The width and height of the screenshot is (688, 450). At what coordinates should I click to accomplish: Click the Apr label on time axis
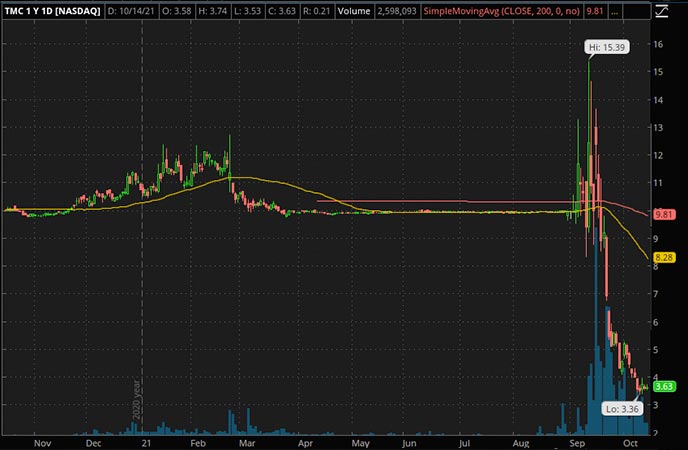point(305,443)
